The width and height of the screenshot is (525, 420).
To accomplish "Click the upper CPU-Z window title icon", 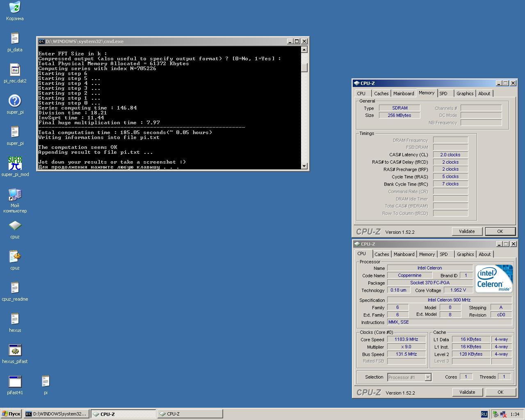I will point(356,83).
